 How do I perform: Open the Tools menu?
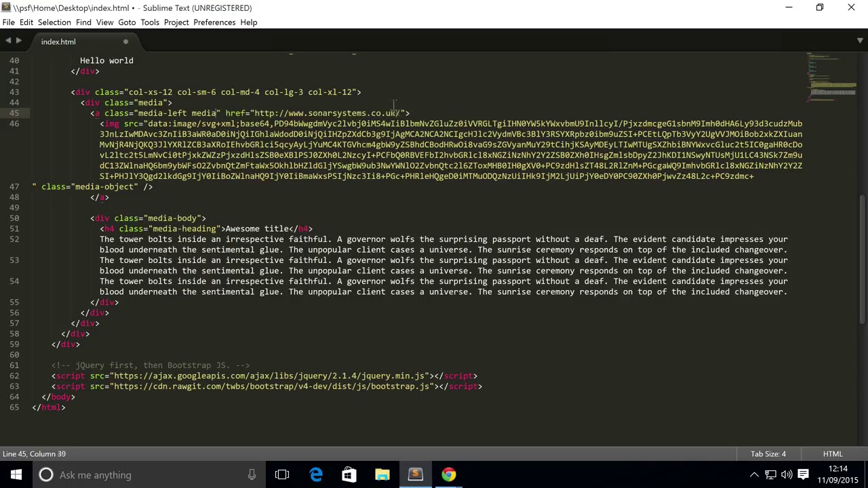click(x=150, y=22)
